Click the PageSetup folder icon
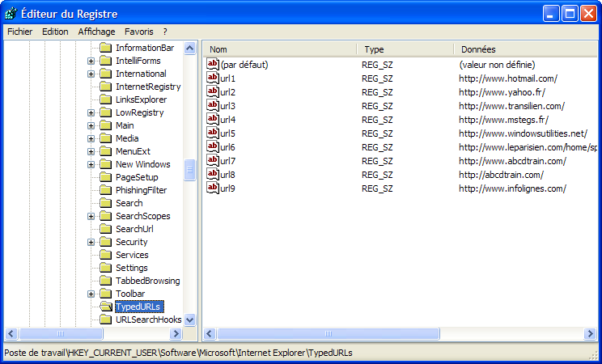602x364 pixels. pos(105,177)
